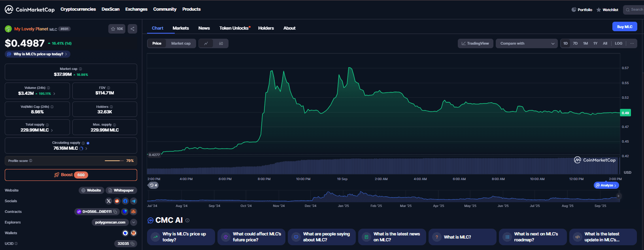The image size is (644, 250).
Task: Expand Volume (24h) details arrow
Action: coord(54,94)
